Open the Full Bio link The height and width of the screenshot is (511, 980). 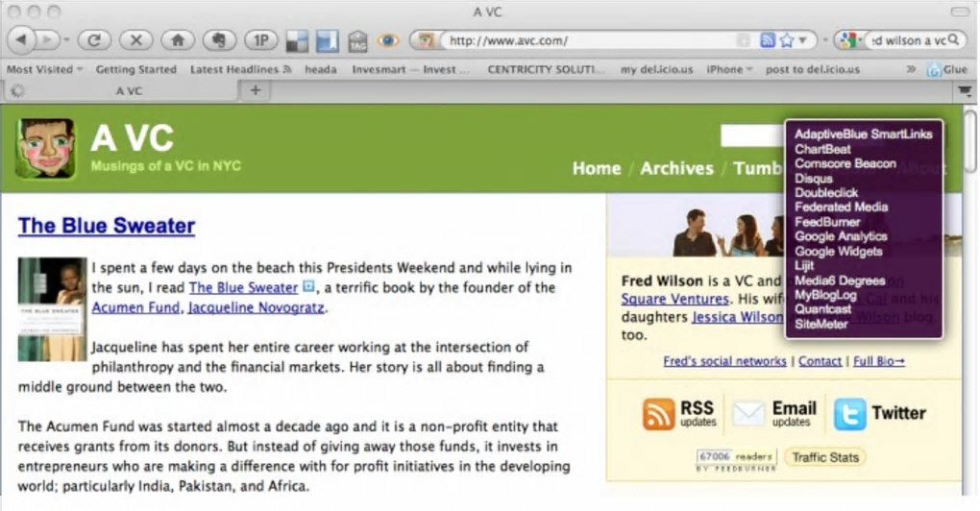[879, 361]
